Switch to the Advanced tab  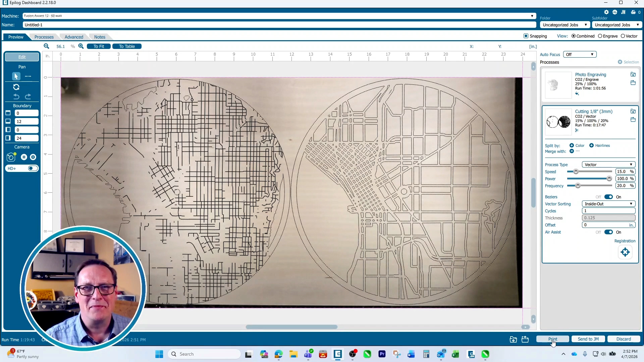pyautogui.click(x=74, y=37)
